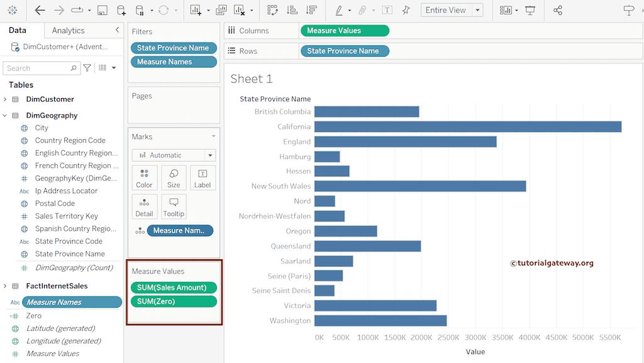Open the Tooltip marks card

(x=174, y=206)
